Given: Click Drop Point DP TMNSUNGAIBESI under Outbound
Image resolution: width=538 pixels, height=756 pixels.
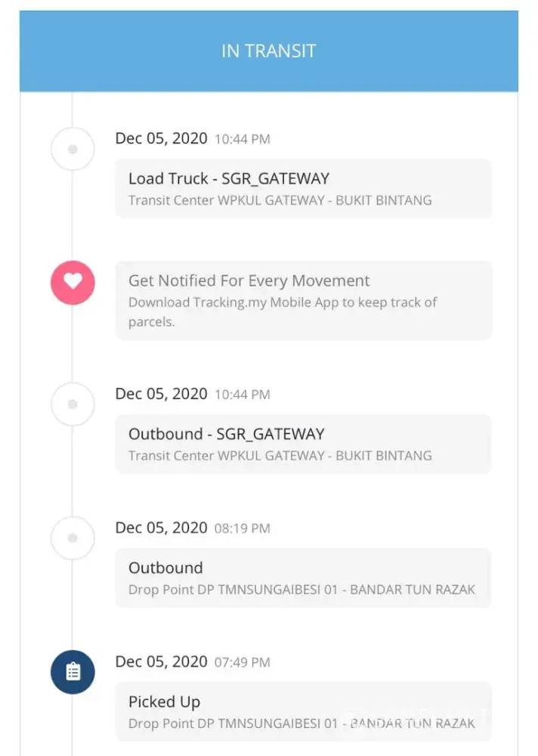Looking at the screenshot, I should coord(301,590).
